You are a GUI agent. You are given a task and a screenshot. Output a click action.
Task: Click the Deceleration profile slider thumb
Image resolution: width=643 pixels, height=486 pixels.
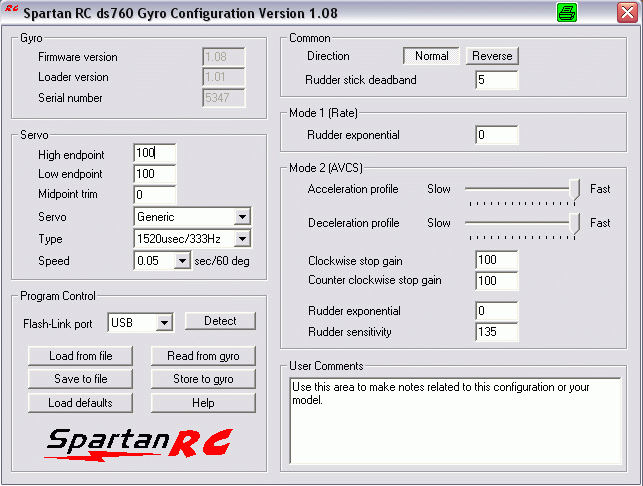[x=575, y=224]
